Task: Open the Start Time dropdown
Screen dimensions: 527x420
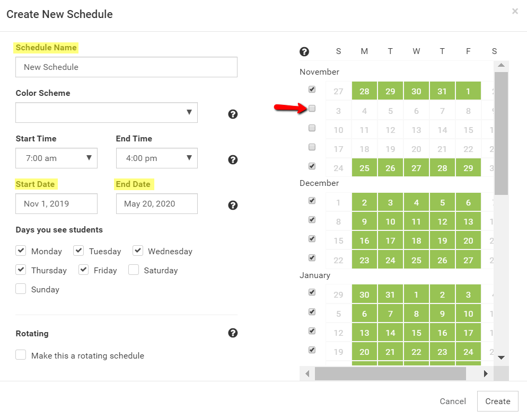Action: [56, 158]
